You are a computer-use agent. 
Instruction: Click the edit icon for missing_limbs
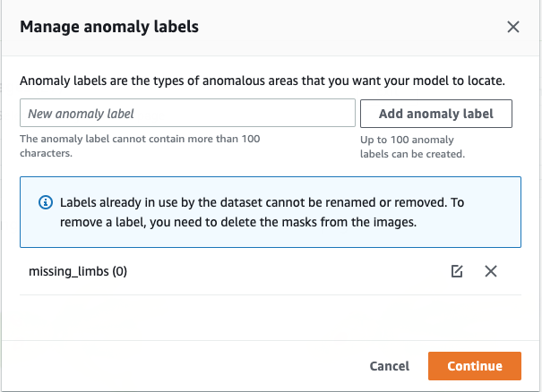[458, 271]
